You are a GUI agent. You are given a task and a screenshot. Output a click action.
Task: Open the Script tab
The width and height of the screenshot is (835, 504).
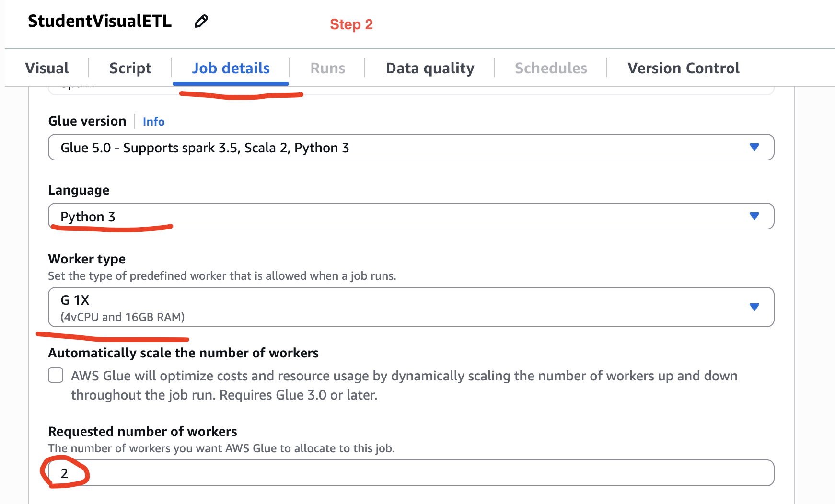tap(130, 68)
